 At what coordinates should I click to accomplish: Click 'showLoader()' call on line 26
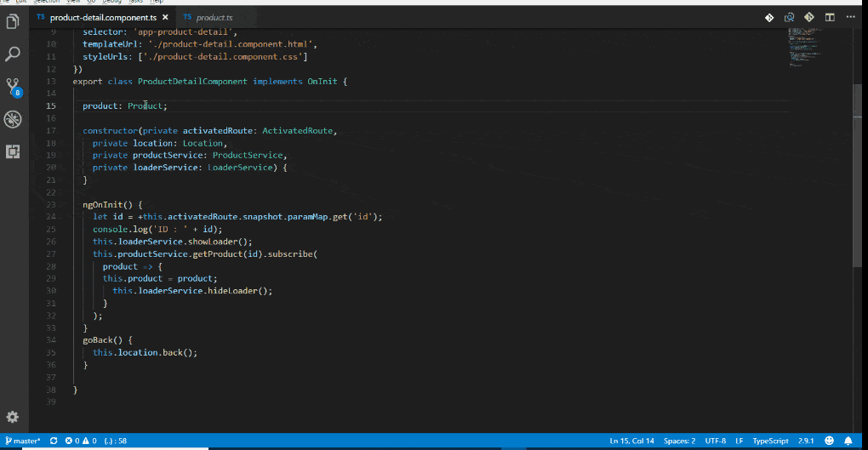point(218,242)
